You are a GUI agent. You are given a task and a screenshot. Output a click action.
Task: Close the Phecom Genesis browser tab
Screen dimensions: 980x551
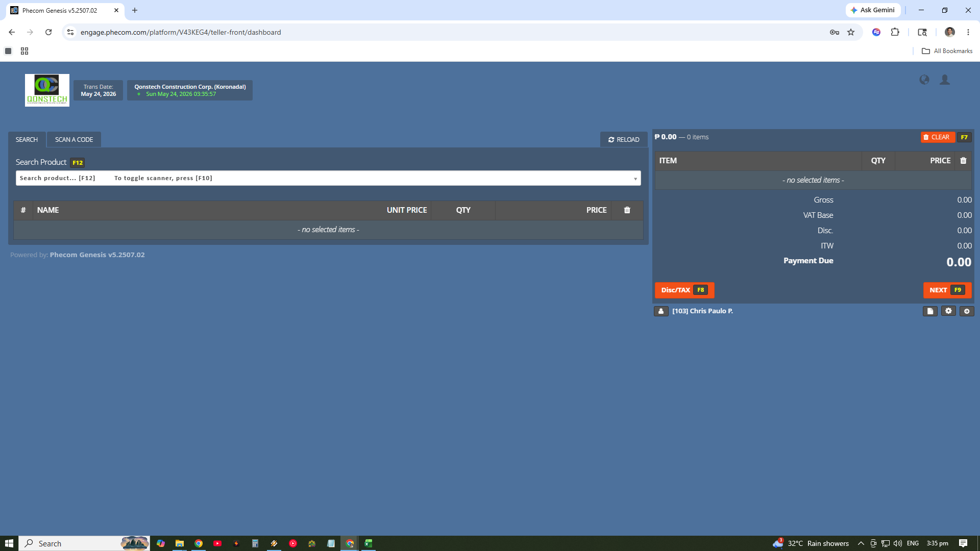(x=116, y=10)
